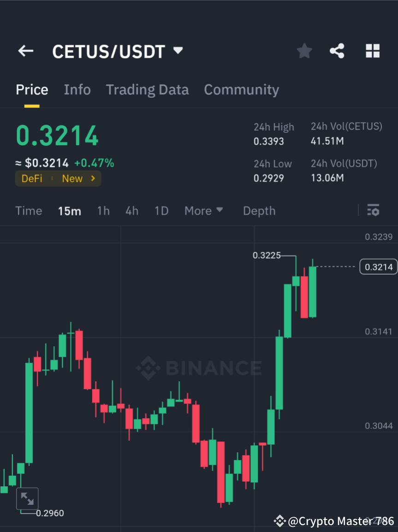Expand the chart to fullscreen

[x=27, y=498]
